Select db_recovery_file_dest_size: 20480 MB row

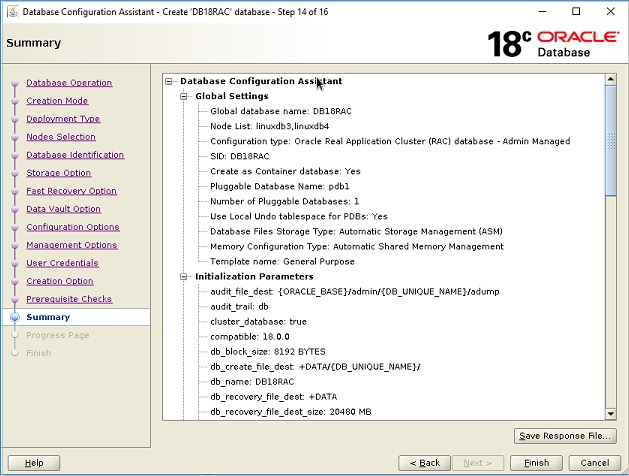[291, 412]
